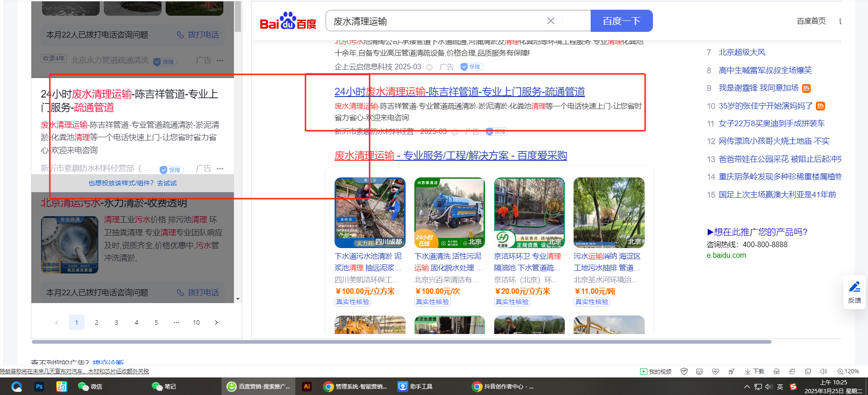Toggle the system volume icon in tray
This screenshot has width=868, height=395.
pos(768,387)
